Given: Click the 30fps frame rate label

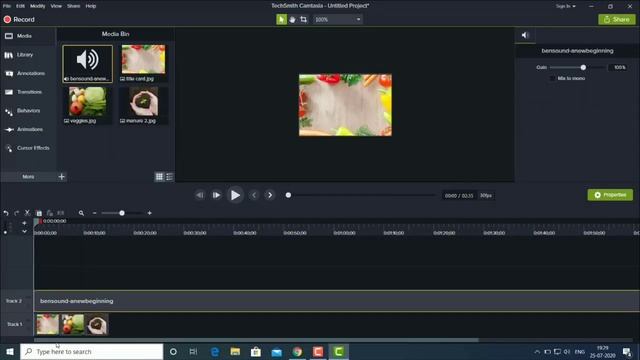Looking at the screenshot, I should tap(486, 196).
